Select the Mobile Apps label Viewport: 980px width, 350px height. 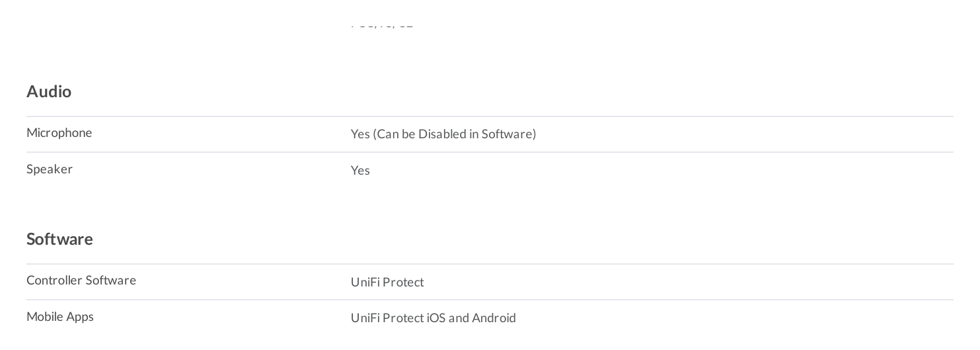pyautogui.click(x=60, y=317)
